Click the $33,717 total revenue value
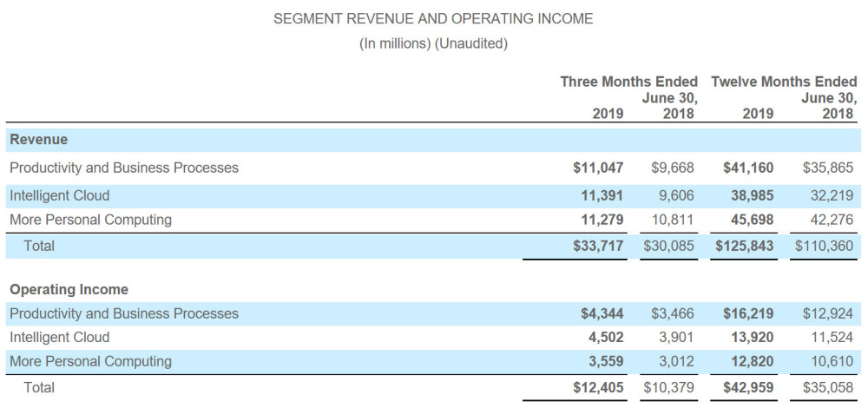This screenshot has height=415, width=868. (x=598, y=246)
